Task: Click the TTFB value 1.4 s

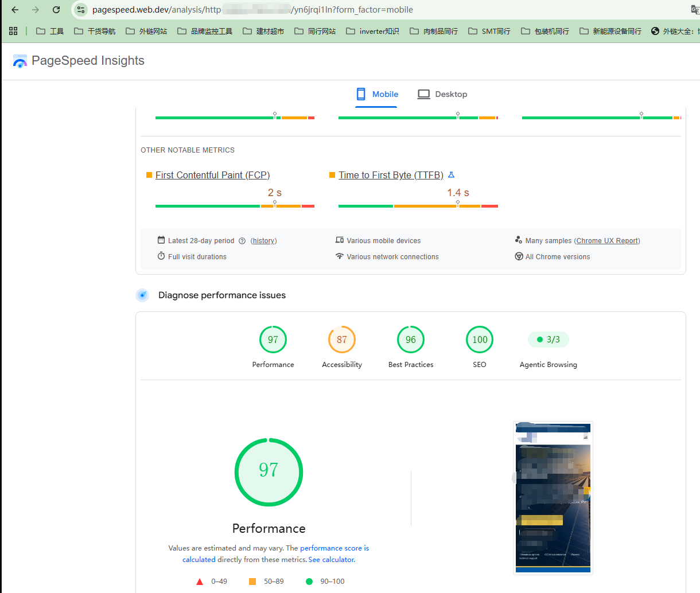Action: (458, 193)
